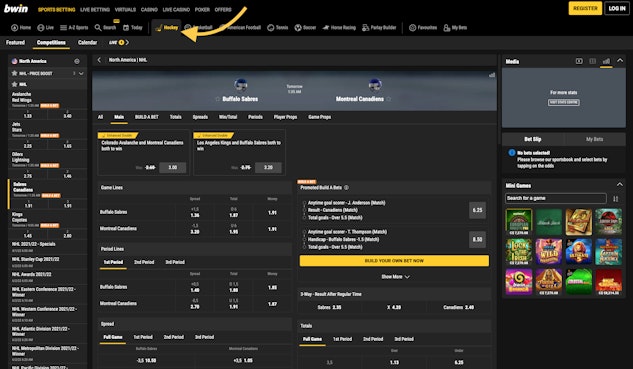Screen dimensions: 633x369
Task: Open the Poker top menu
Action: tap(202, 9)
